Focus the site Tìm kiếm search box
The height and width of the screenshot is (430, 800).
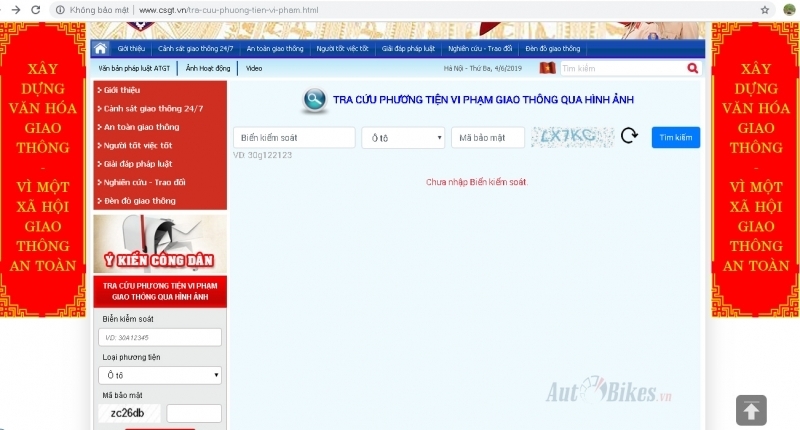tap(623, 68)
